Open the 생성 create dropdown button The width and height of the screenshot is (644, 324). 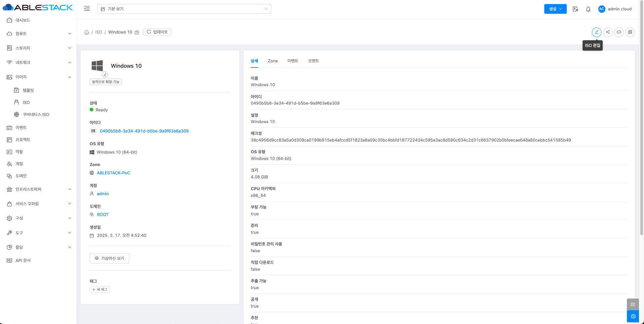pyautogui.click(x=555, y=9)
